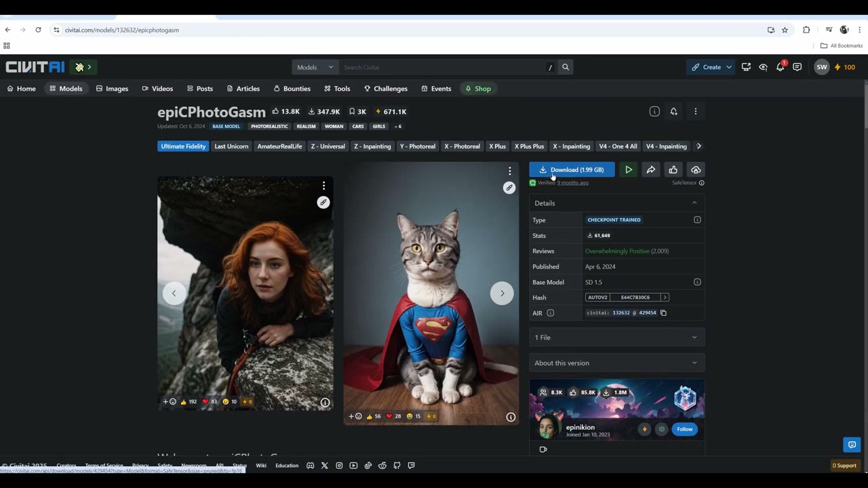Follow creator epinikion
868x488 pixels.
coord(685,429)
